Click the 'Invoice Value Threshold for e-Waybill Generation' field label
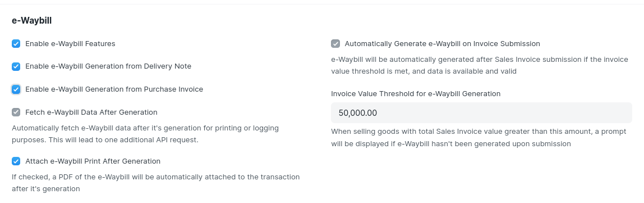 coord(416,94)
